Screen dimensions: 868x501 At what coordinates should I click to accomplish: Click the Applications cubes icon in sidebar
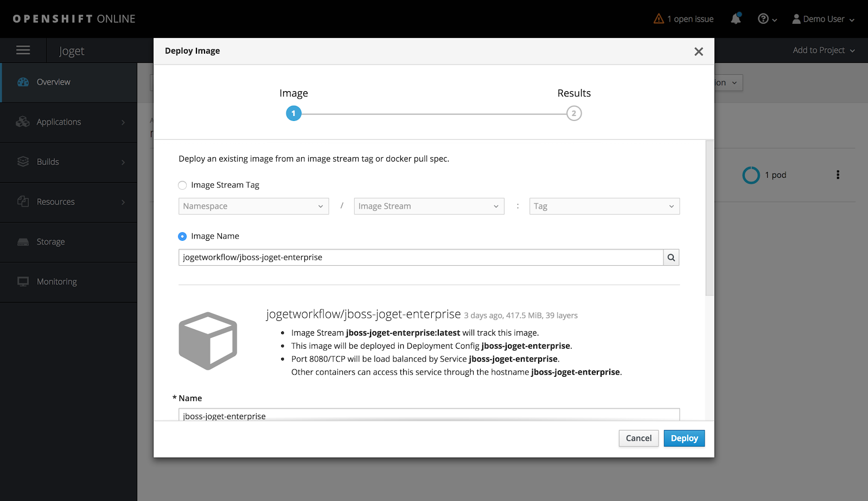click(x=23, y=122)
